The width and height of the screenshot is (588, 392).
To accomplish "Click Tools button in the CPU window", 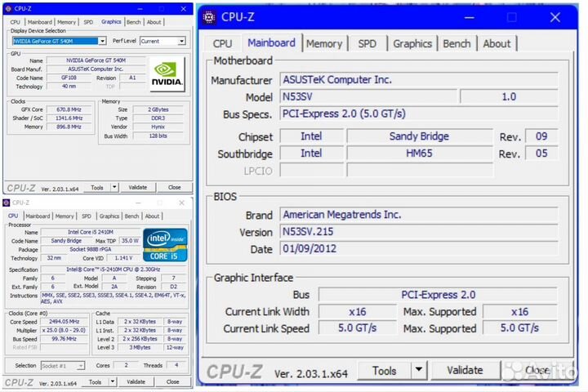I will point(96,382).
